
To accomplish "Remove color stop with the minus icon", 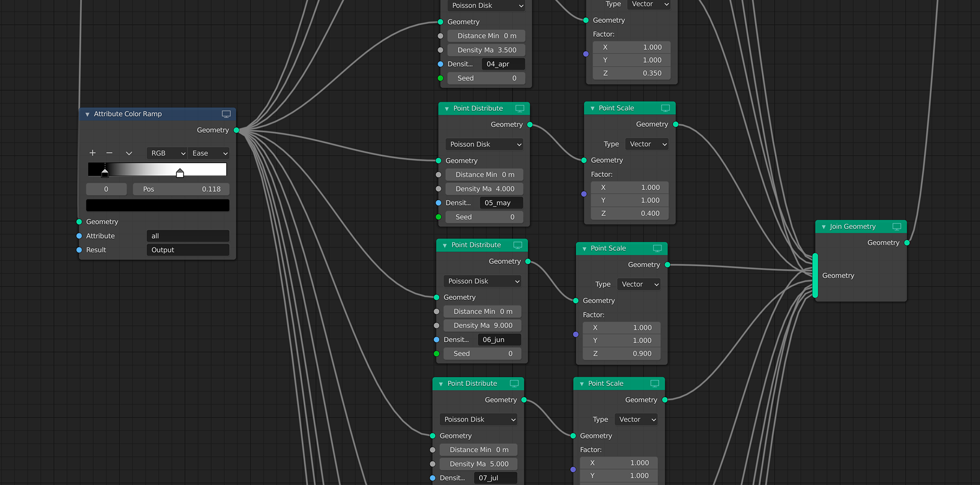I will (x=109, y=153).
